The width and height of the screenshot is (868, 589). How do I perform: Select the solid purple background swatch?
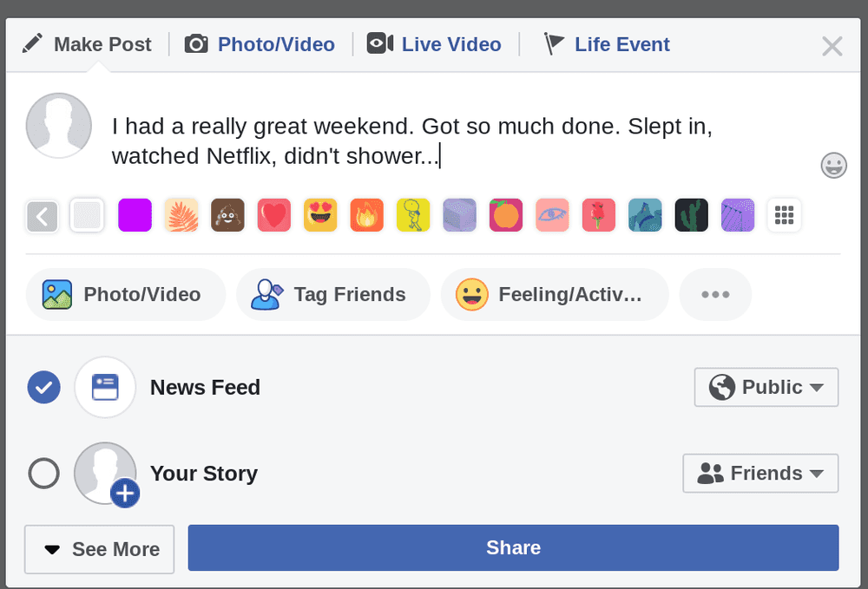[x=135, y=215]
